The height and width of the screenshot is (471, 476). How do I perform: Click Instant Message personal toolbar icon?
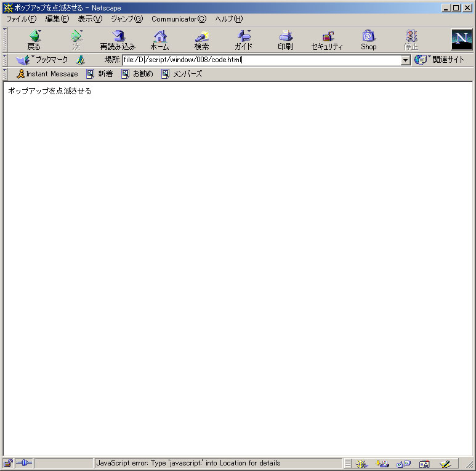(47, 74)
